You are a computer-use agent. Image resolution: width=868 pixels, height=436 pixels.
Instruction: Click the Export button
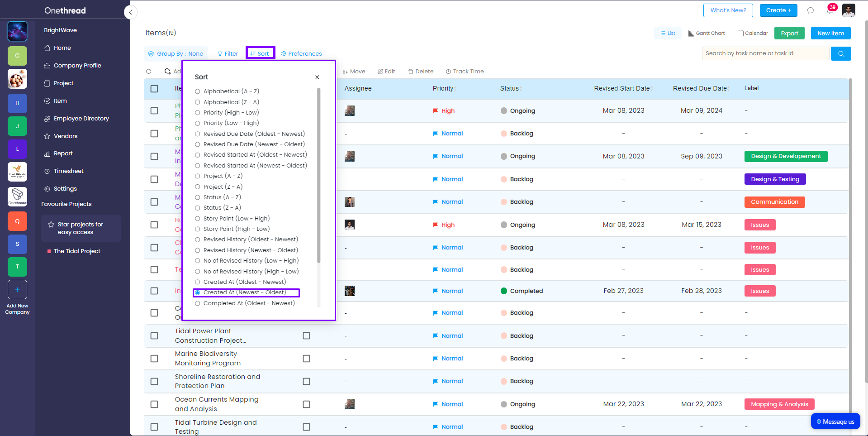(x=789, y=34)
